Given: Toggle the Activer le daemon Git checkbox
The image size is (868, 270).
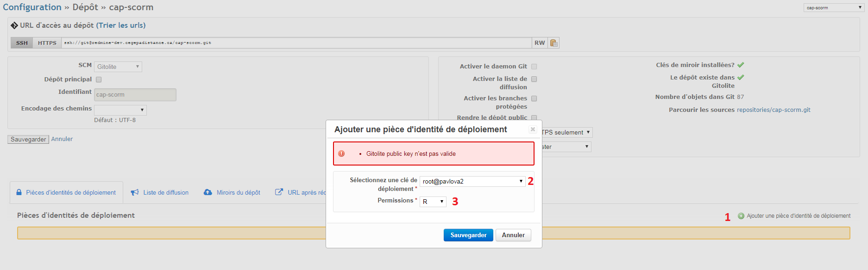Looking at the screenshot, I should click(534, 67).
